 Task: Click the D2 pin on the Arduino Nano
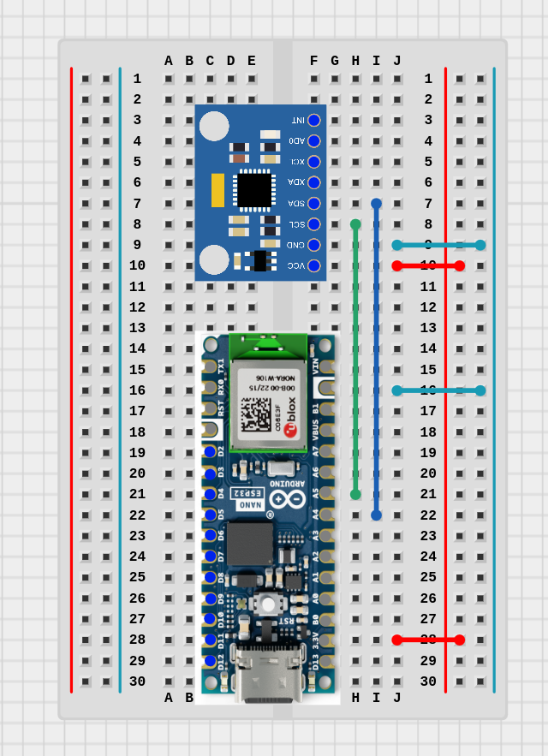pos(210,452)
